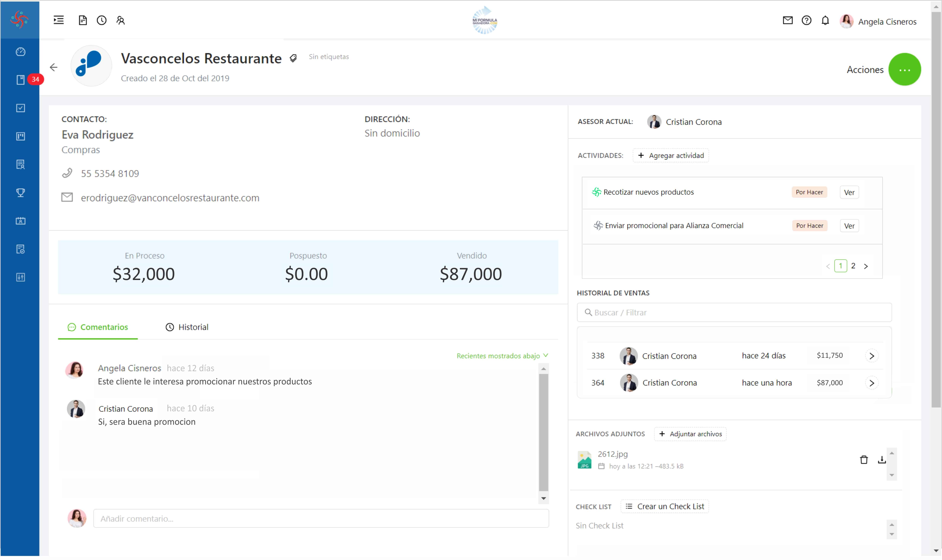This screenshot has height=560, width=942.
Task: Select activities page 1
Action: tap(840, 266)
